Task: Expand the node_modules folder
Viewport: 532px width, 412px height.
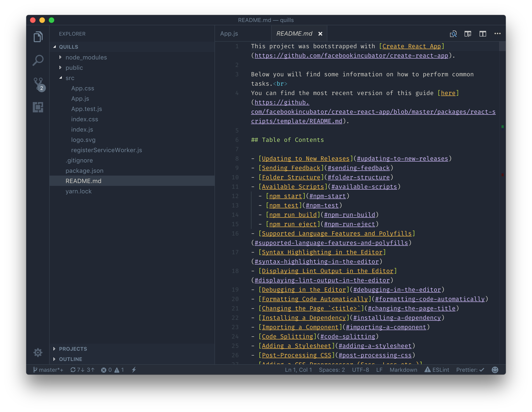Action: [x=86, y=57]
